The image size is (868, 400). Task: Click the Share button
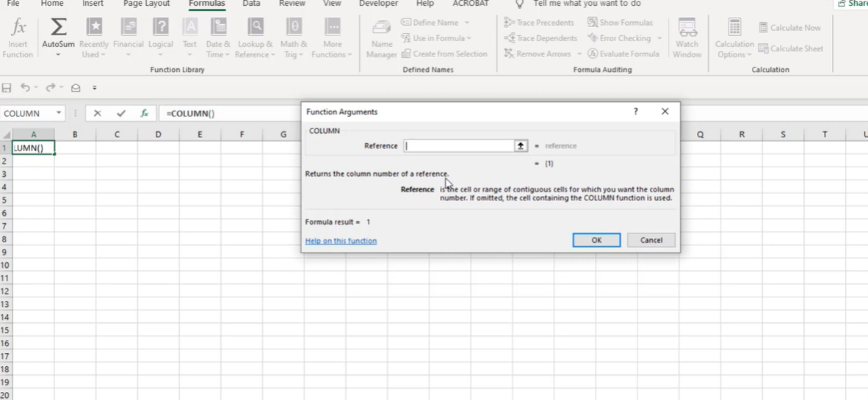(x=852, y=4)
